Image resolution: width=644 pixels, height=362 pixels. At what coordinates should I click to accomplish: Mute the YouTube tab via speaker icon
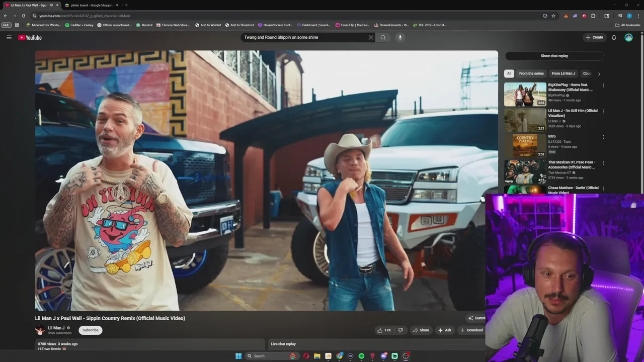(51, 5)
